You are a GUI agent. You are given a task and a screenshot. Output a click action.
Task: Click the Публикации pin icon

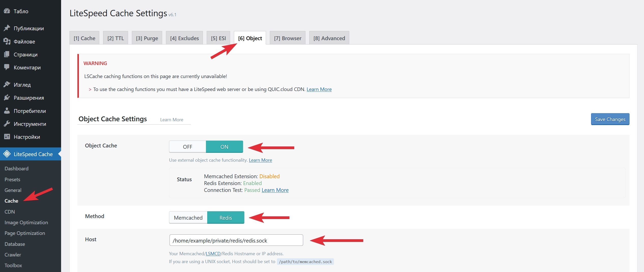coord(7,28)
